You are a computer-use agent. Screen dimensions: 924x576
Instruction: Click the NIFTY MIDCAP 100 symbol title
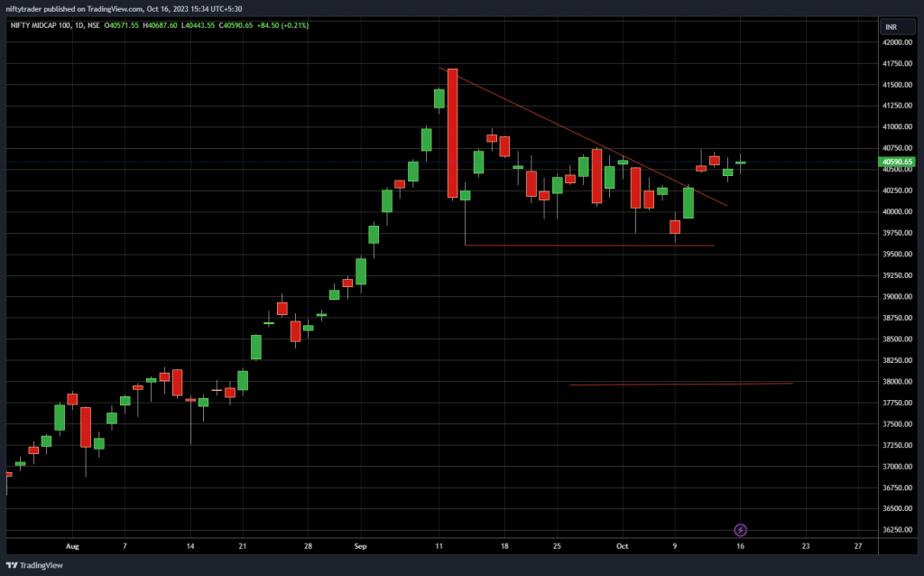pos(40,25)
